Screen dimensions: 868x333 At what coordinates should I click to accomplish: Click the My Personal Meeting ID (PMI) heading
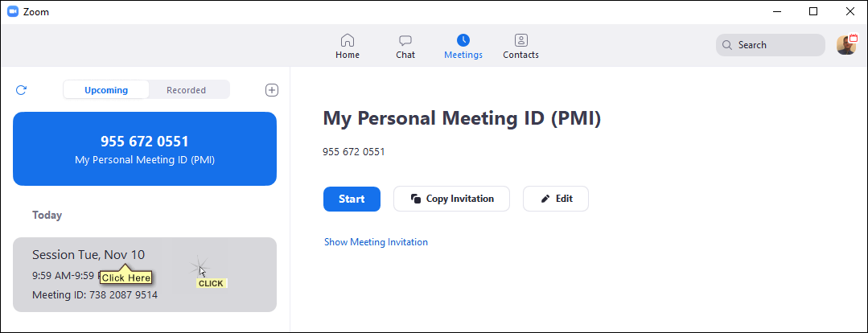[x=462, y=119]
